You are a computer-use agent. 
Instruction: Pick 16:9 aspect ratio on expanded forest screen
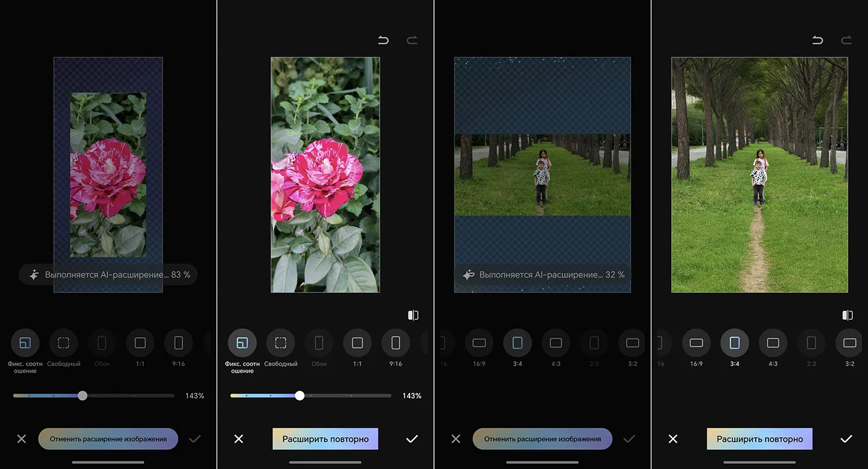click(x=696, y=343)
